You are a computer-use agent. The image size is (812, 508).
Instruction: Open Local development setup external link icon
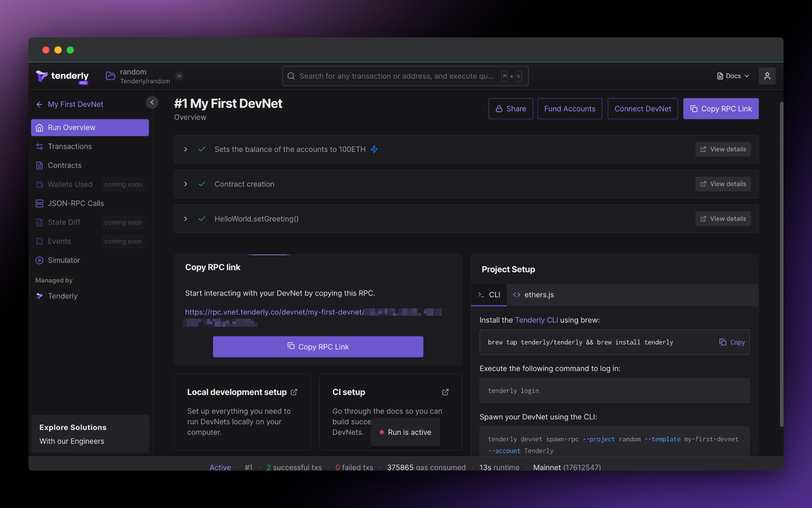(x=294, y=392)
